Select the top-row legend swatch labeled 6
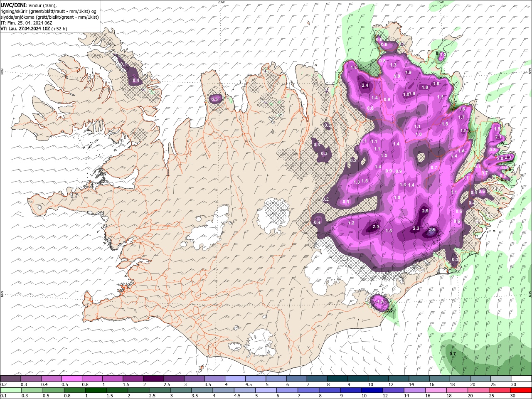 point(297,379)
